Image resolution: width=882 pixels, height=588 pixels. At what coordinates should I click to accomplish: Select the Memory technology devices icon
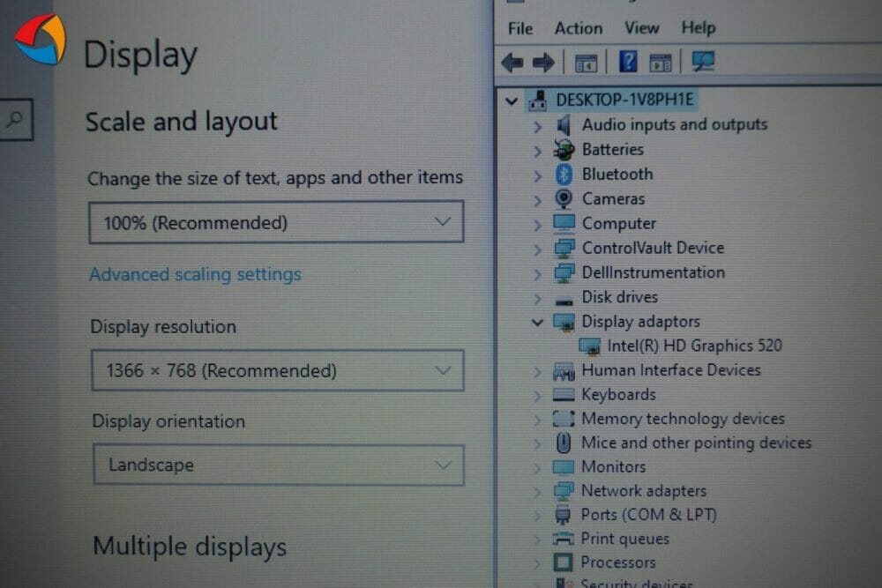tap(564, 419)
